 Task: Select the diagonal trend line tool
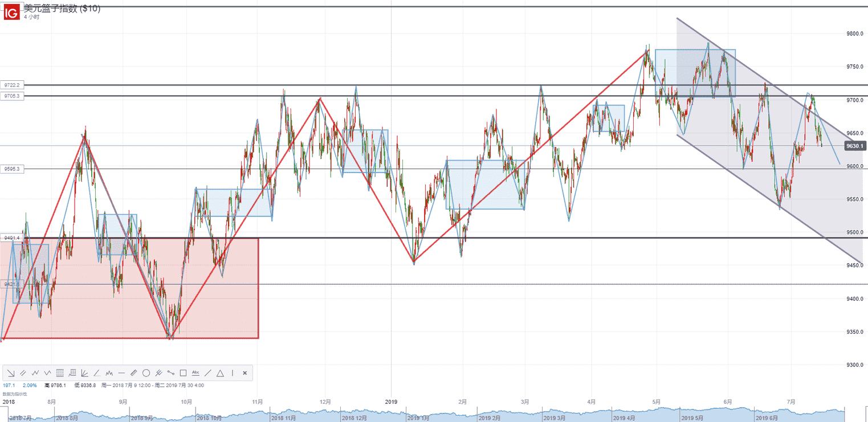click(x=208, y=373)
